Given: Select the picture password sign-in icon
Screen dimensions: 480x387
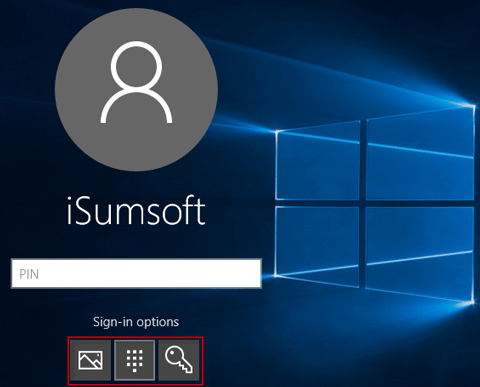Looking at the screenshot, I should pos(90,360).
